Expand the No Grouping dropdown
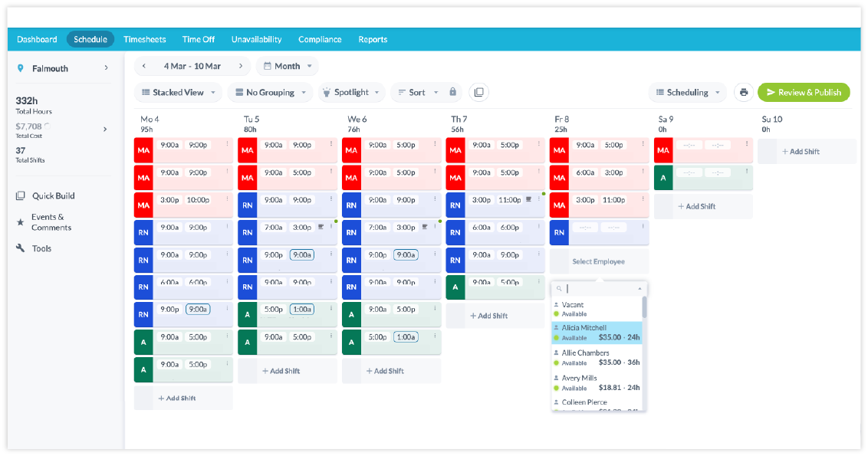The image size is (868, 456). click(x=270, y=92)
